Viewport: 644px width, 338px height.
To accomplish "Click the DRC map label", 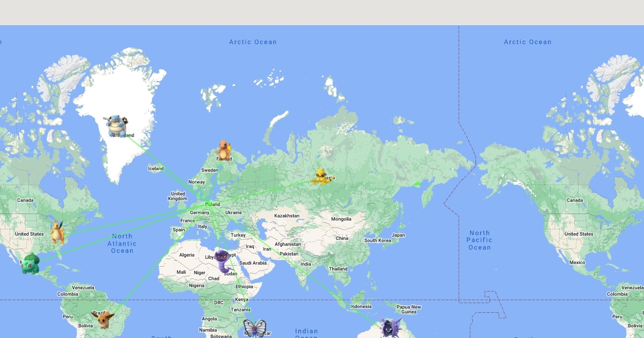I will [x=219, y=303].
